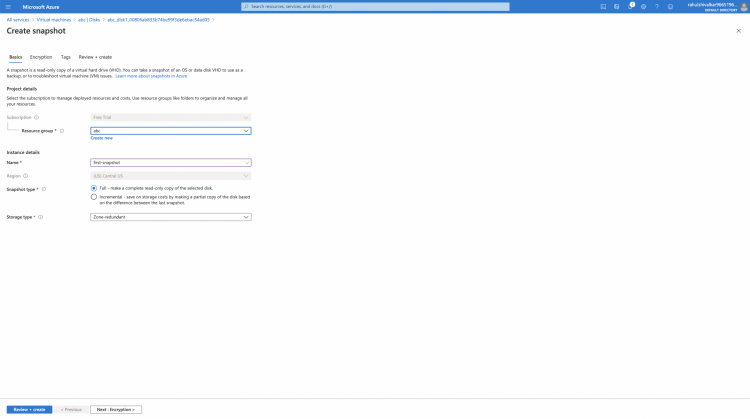This screenshot has height=419, width=750.
Task: Select Incremental snapshot type radio button
Action: coord(94,197)
